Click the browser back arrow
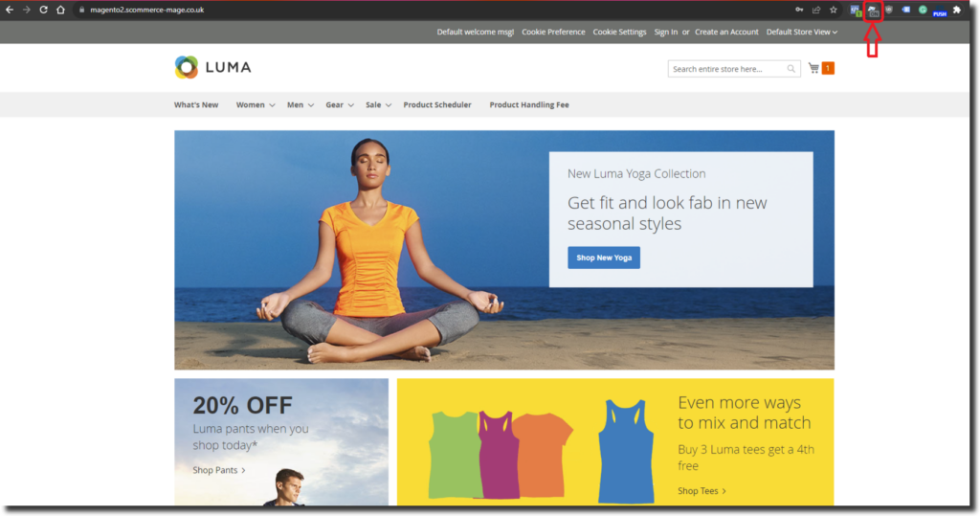The width and height of the screenshot is (980, 516). coord(10,10)
